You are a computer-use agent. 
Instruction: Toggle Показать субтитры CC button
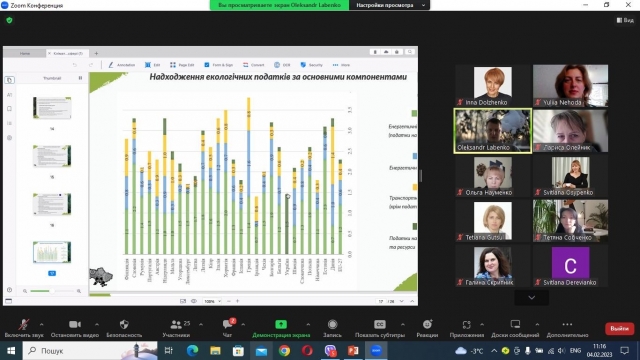[380, 324]
